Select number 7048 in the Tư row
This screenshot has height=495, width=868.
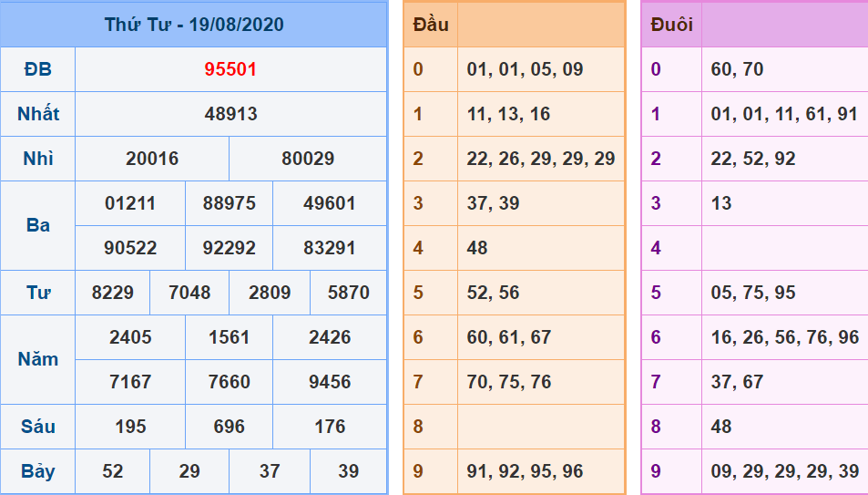tap(189, 293)
